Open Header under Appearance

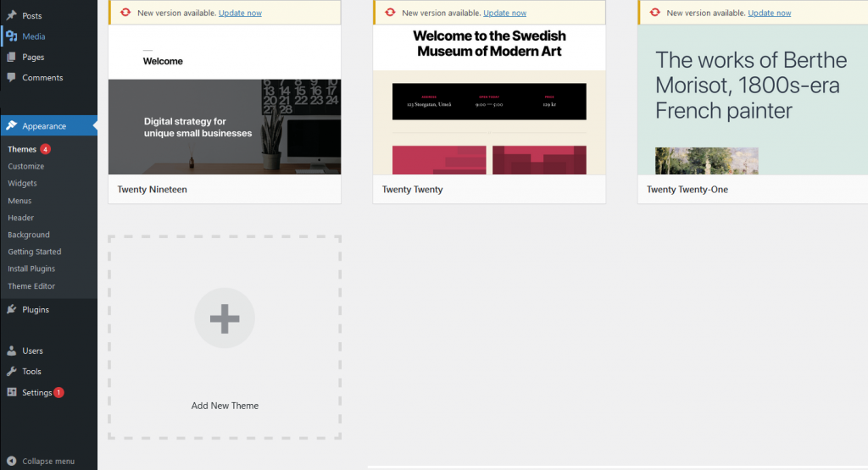[20, 218]
